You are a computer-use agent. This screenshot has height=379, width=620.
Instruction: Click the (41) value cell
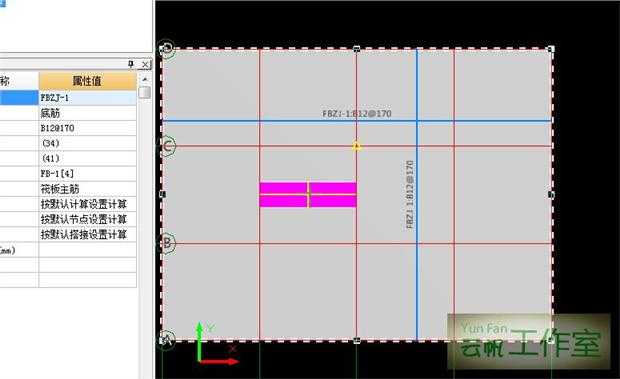click(x=87, y=158)
